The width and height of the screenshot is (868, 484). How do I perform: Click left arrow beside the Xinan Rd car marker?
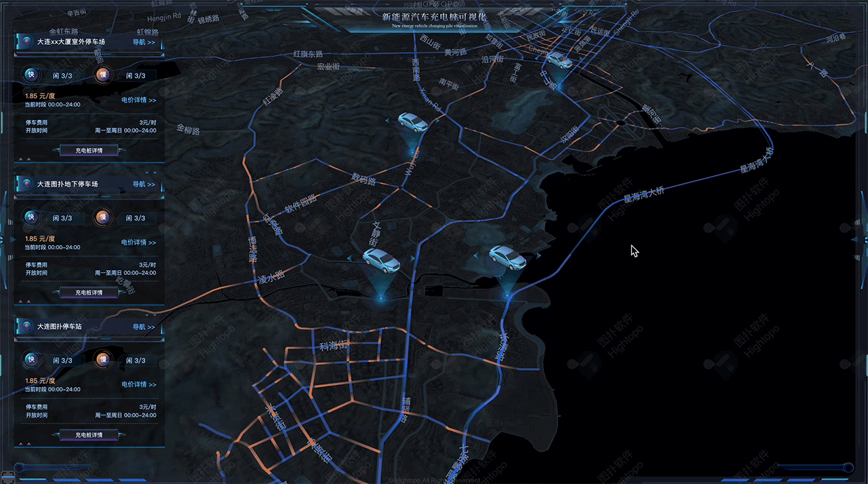point(387,121)
